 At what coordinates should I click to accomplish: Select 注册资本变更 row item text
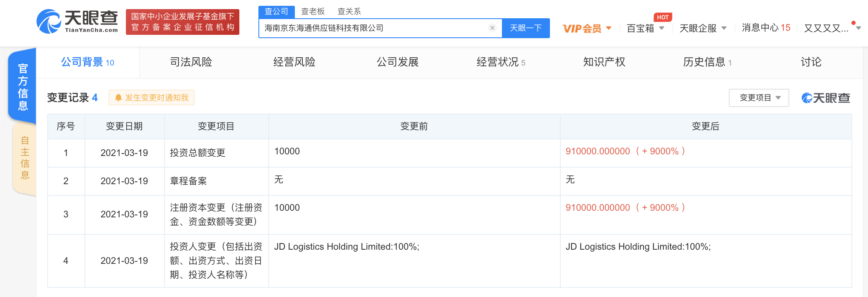[x=216, y=214]
